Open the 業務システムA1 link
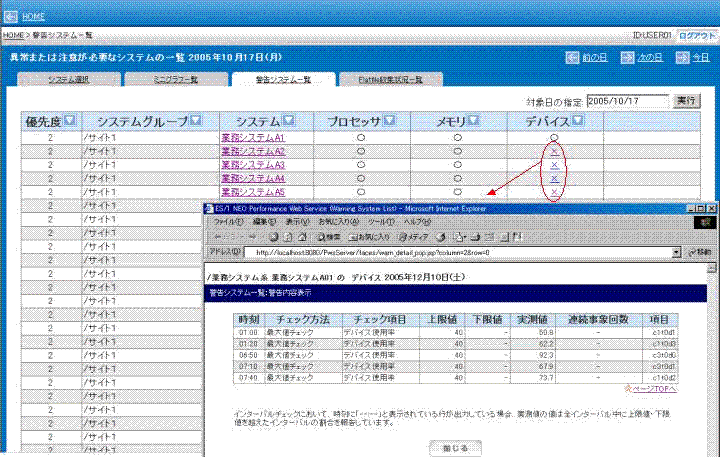The image size is (720, 457). tap(253, 138)
